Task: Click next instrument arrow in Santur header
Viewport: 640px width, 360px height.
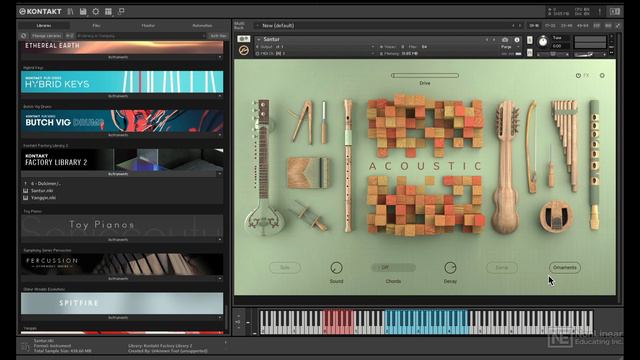Action: [494, 40]
